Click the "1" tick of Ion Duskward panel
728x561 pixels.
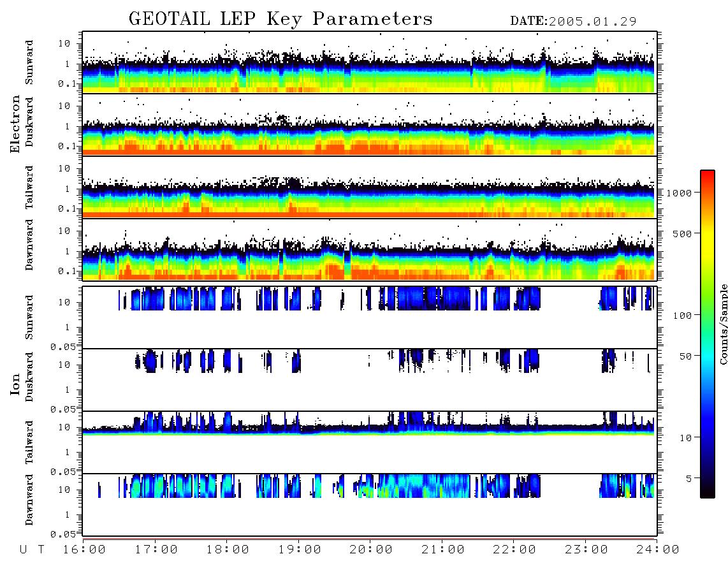[x=68, y=390]
